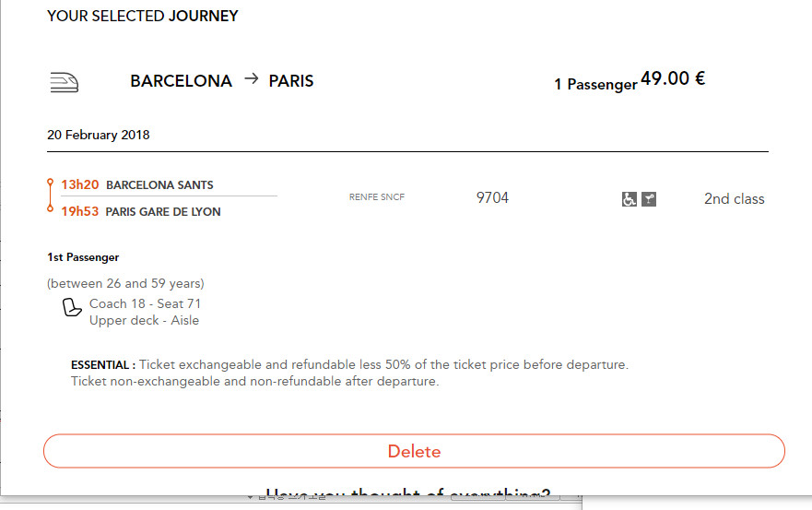Viewport: 812px width, 510px height.
Task: Click the 19h53 arrival time
Action: (79, 211)
